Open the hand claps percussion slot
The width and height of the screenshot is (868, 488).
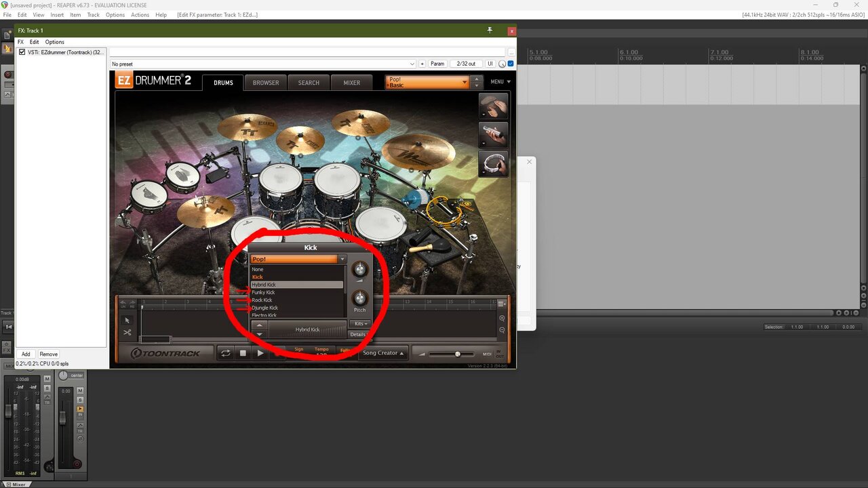click(493, 106)
